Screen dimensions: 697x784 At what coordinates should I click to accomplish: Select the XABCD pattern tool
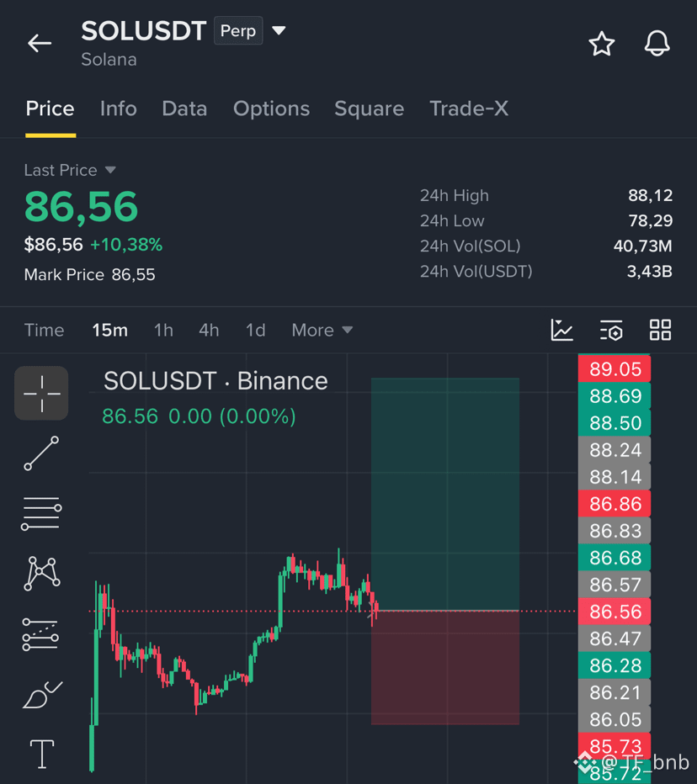point(41,574)
